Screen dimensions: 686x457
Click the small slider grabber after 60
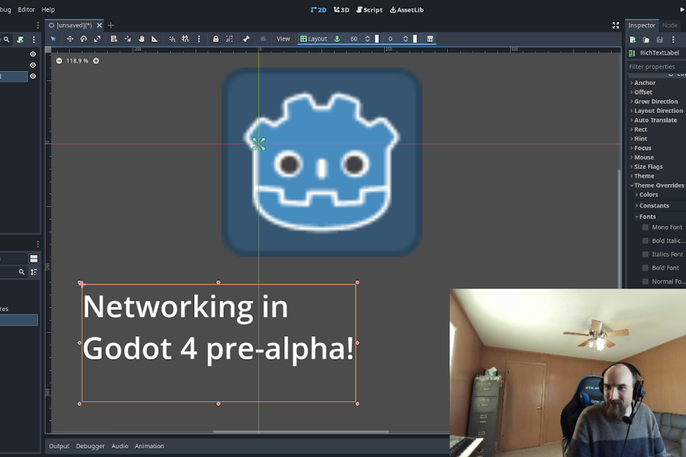pos(377,39)
